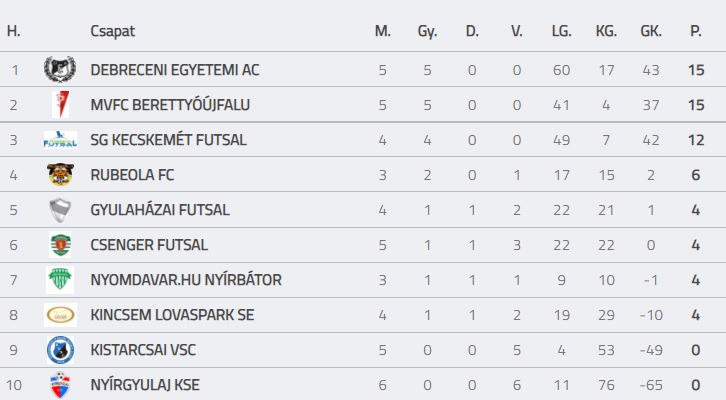The width and height of the screenshot is (726, 400).
Task: Select the SG KECSKEMÉT FUTSAL team name
Action: click(x=168, y=140)
